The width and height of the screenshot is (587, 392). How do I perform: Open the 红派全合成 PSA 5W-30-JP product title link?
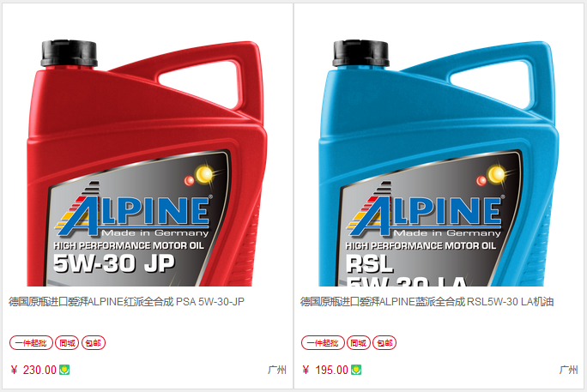coord(126,301)
